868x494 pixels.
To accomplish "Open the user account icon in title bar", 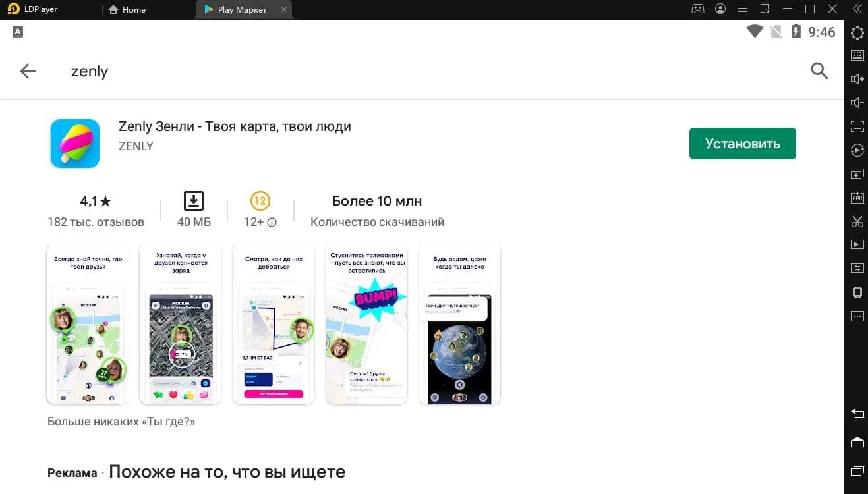I will pyautogui.click(x=720, y=9).
